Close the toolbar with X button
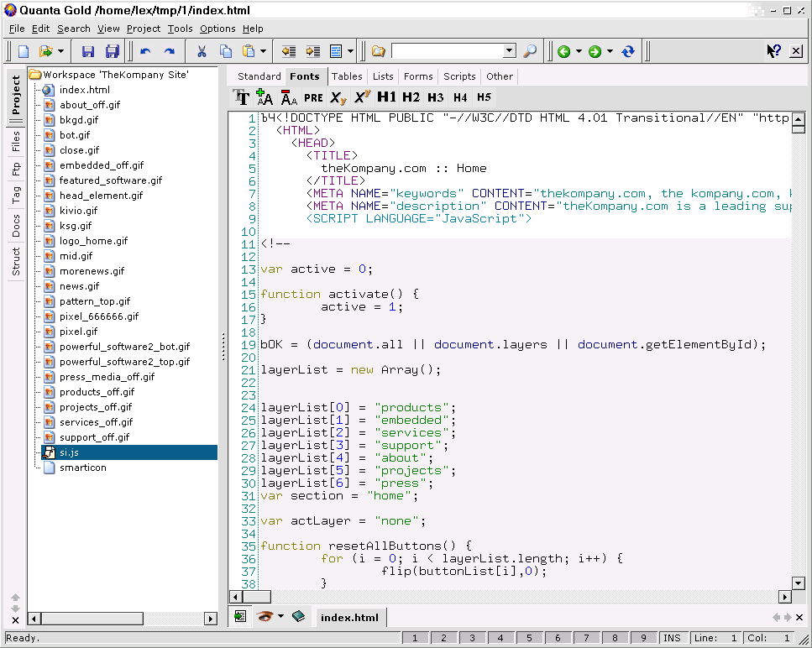Screen dimensions: 812x648 (x=796, y=50)
